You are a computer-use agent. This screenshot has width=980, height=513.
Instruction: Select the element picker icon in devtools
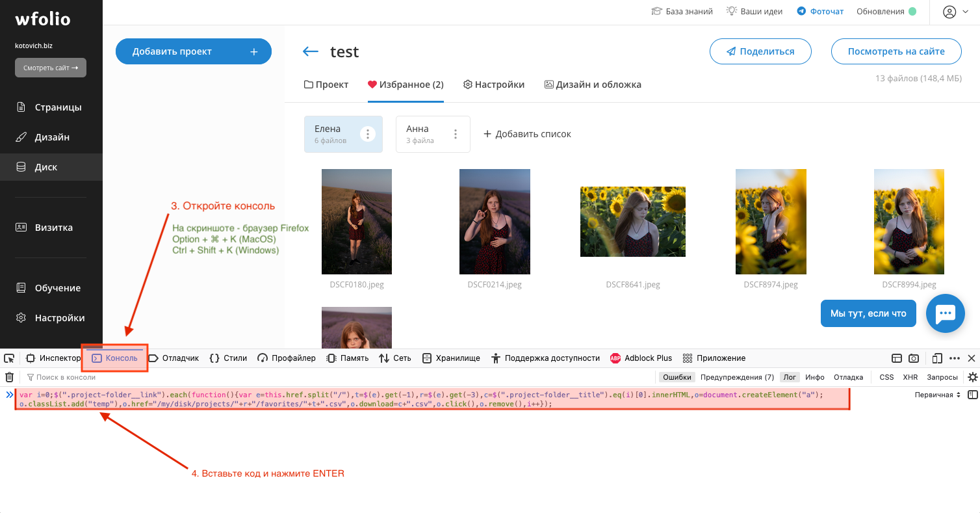pos(9,358)
